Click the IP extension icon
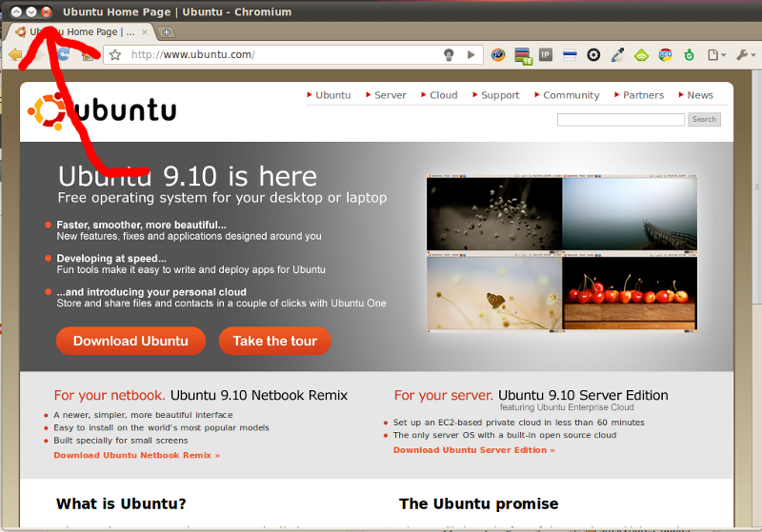The image size is (762, 532). [546, 55]
